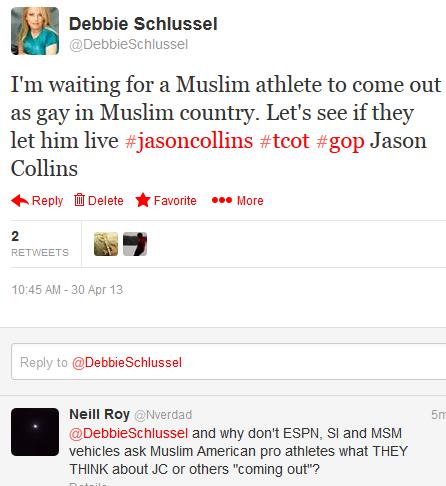Open the More options three-dots icon
446x486 pixels.
pos(222,200)
